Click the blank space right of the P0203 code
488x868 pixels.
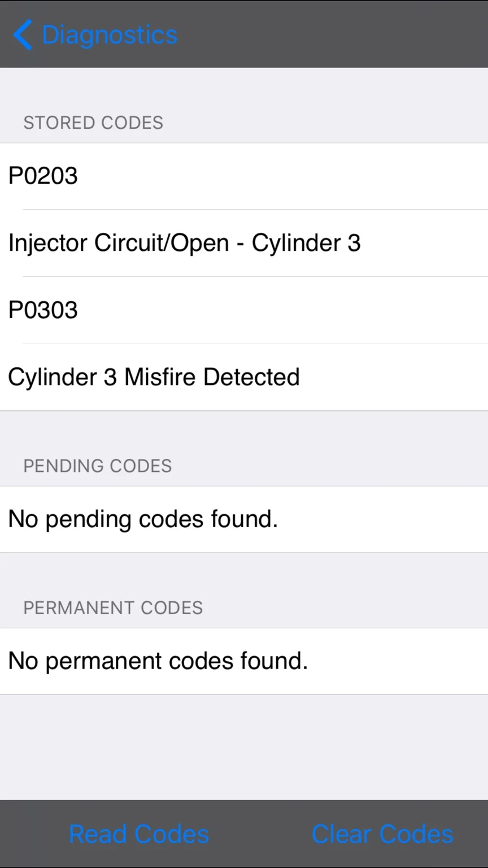click(x=282, y=176)
